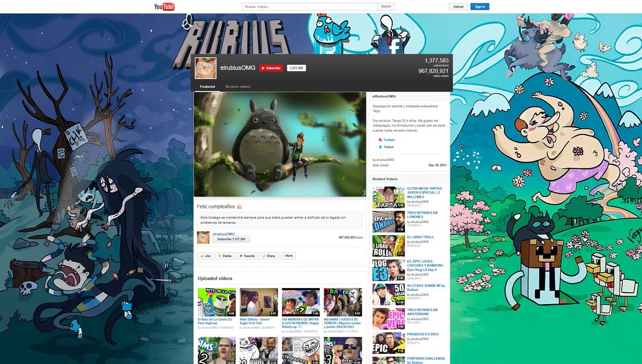
Task: Click the Feliz cumpleaños video title
Action: tap(219, 206)
